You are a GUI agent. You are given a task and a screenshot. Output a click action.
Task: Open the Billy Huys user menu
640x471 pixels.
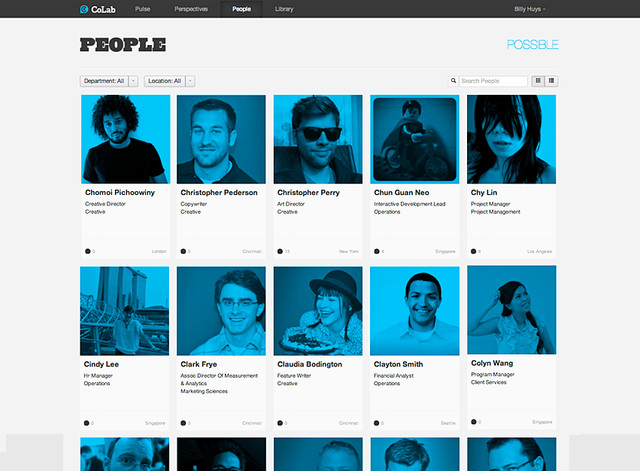529,9
